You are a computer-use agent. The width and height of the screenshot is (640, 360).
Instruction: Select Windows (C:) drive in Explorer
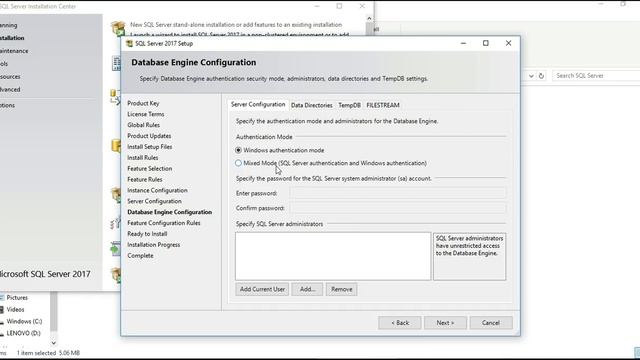[24, 321]
